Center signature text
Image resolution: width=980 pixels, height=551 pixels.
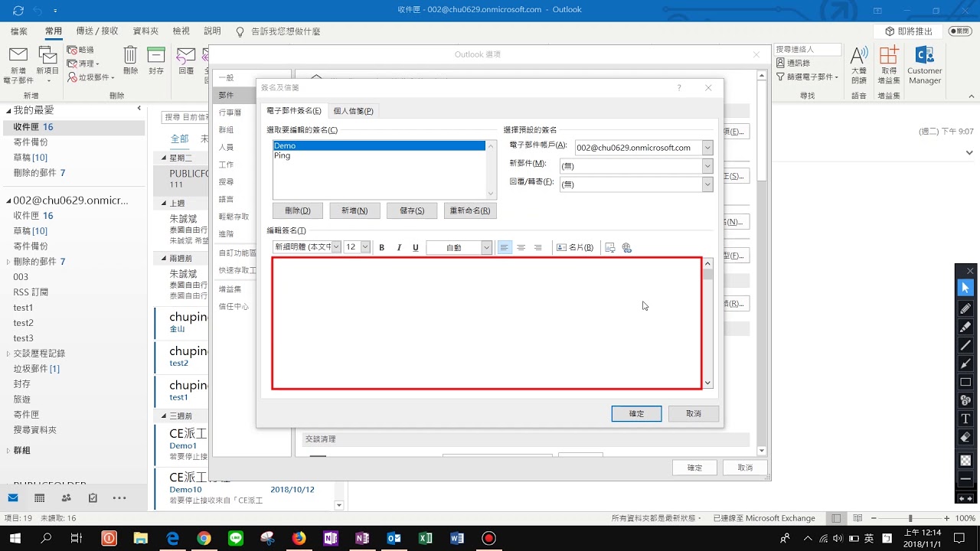[521, 247]
